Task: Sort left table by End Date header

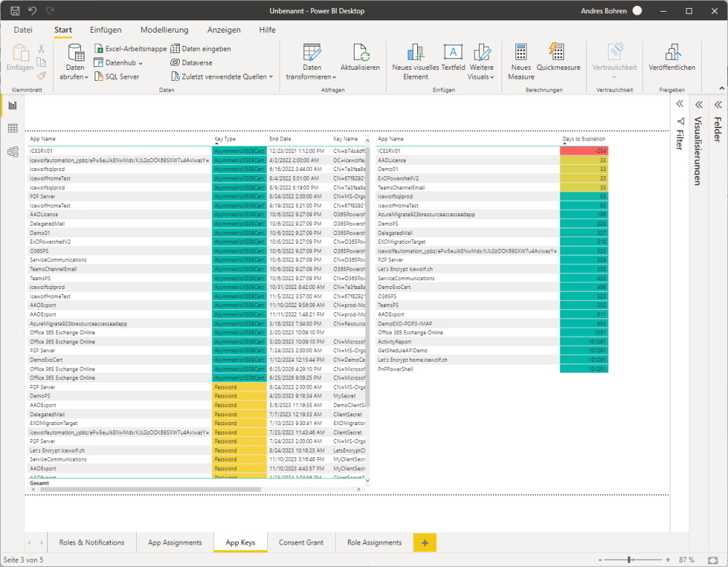Action: tap(280, 139)
